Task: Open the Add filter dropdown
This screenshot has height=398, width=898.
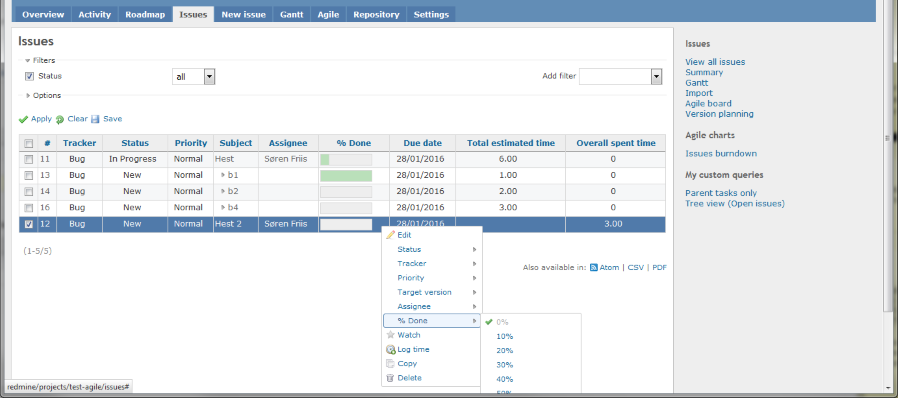Action: 621,77
